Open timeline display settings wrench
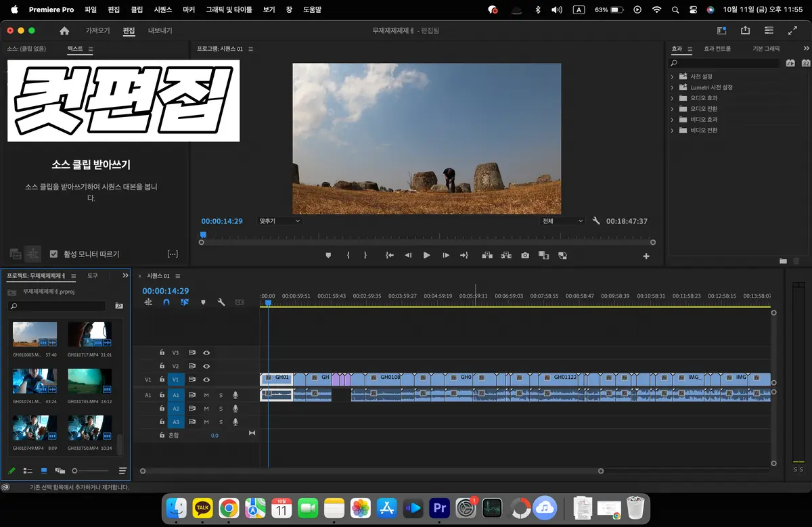Viewport: 812px width, 527px height. point(221,302)
